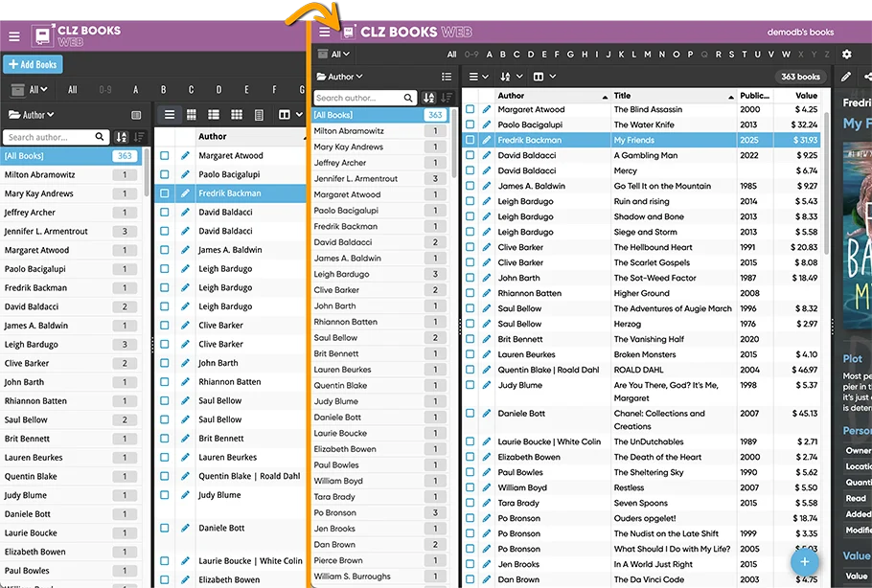Viewport: 872px width, 588px height.
Task: Open the panel layout dropdown in the left window
Action: (290, 115)
